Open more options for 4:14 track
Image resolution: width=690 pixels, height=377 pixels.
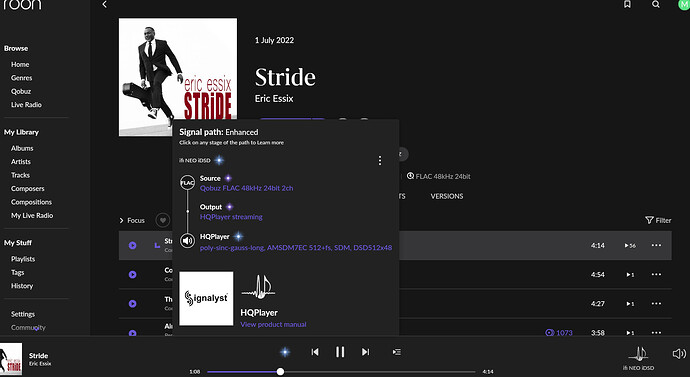coord(656,245)
